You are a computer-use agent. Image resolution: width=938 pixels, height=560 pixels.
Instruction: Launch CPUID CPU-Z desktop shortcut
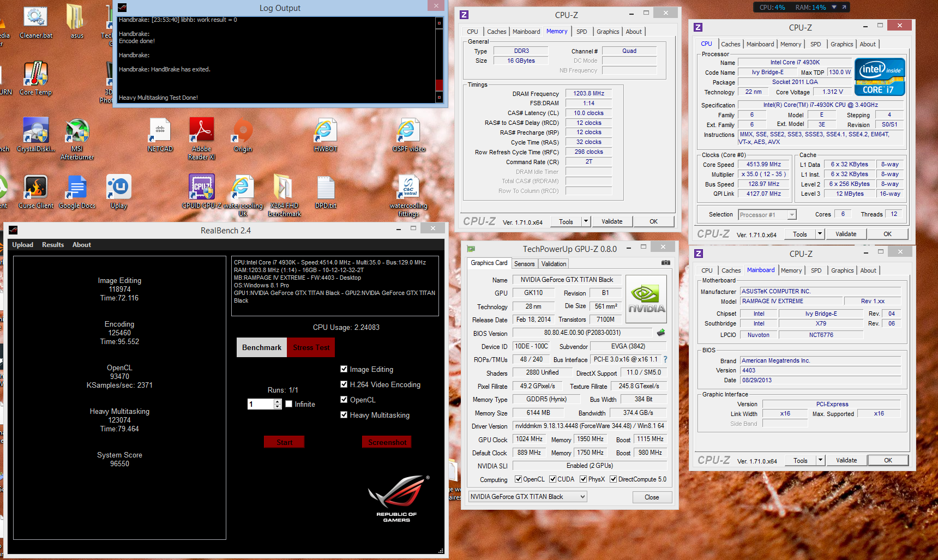pyautogui.click(x=201, y=192)
